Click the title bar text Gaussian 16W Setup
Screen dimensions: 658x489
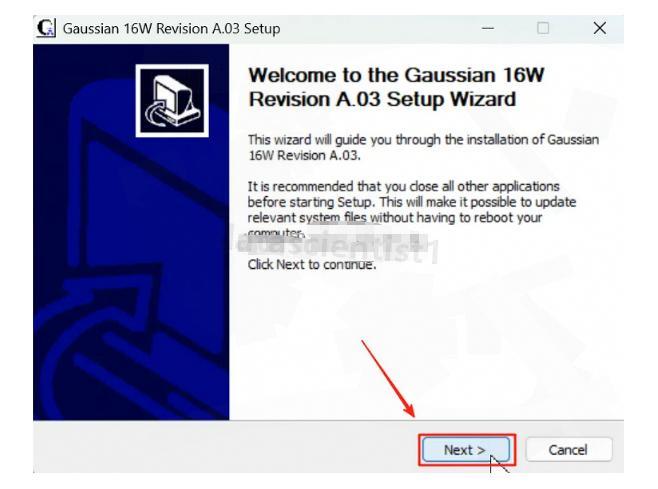coord(171,29)
